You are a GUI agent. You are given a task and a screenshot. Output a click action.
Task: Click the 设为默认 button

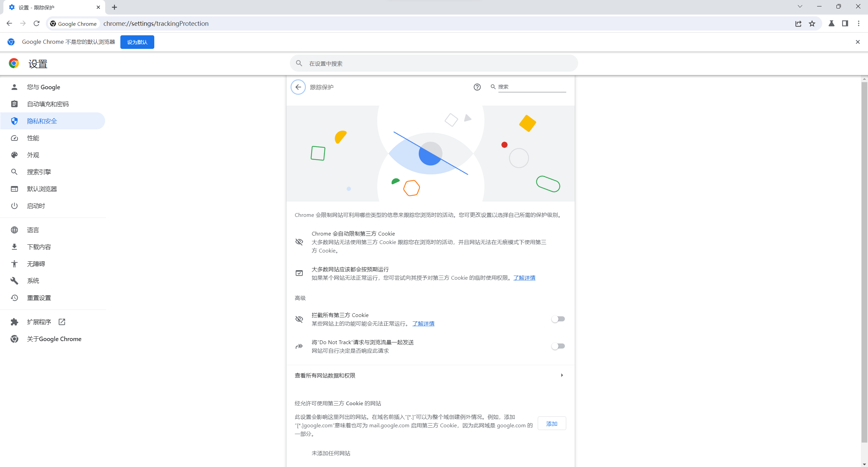click(x=137, y=42)
